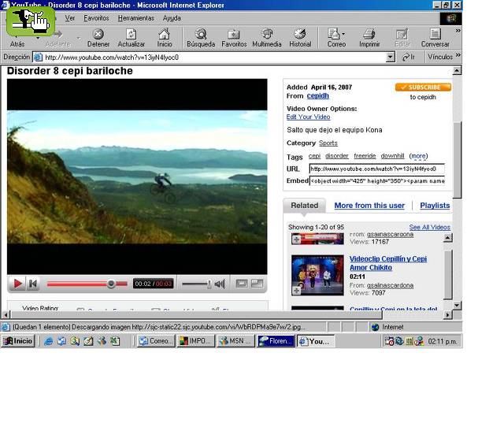The image size is (504, 442).
Task: Mute video via speaker icon
Action: click(220, 284)
